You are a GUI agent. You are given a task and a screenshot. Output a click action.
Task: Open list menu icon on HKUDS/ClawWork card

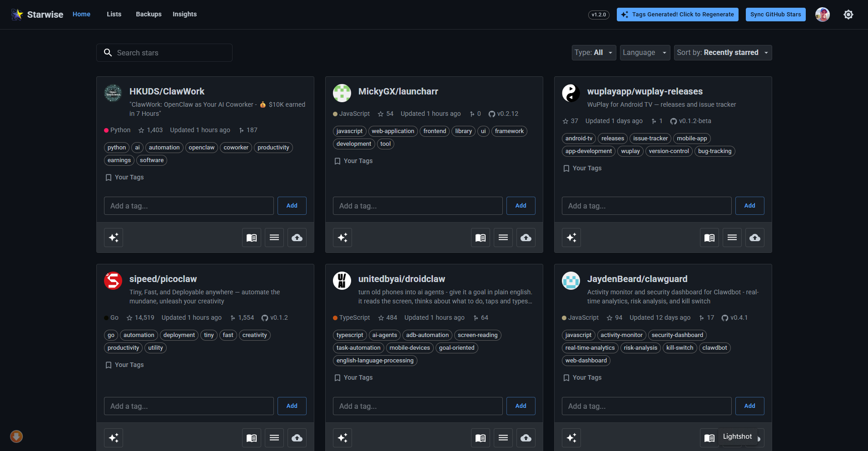point(274,238)
